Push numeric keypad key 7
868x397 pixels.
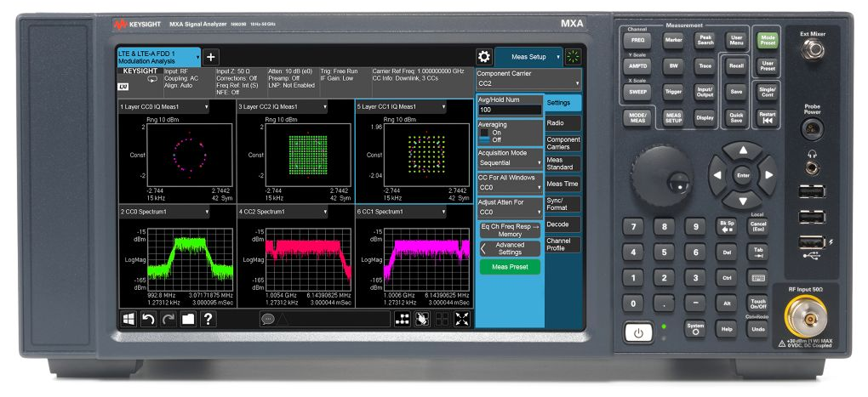click(633, 227)
